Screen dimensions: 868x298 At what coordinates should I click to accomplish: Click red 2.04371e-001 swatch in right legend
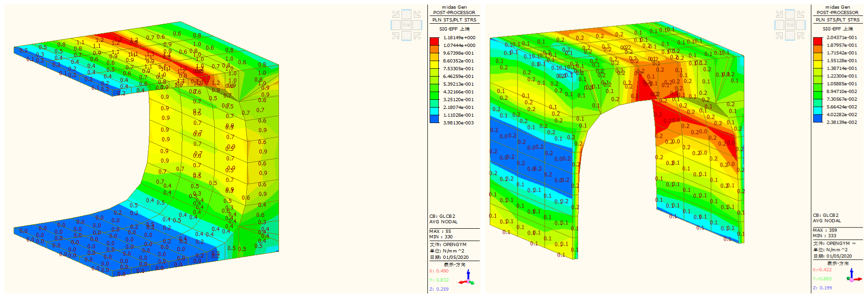point(818,40)
